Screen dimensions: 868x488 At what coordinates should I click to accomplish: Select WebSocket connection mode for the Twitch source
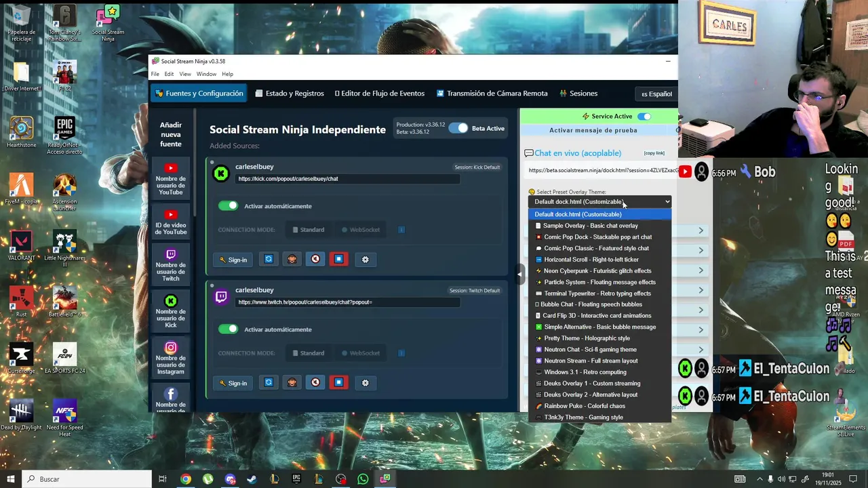pos(360,353)
